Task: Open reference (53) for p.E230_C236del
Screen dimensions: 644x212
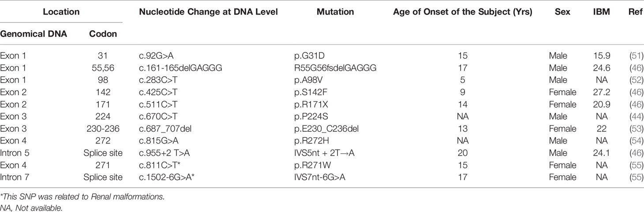Action: click(636, 129)
